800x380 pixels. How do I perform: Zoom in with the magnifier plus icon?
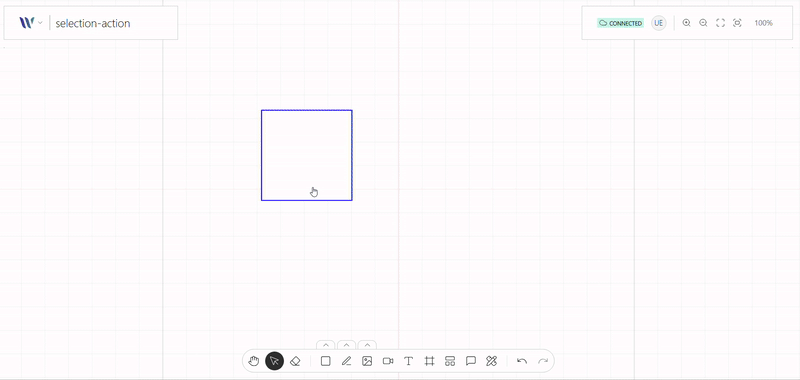tap(687, 23)
